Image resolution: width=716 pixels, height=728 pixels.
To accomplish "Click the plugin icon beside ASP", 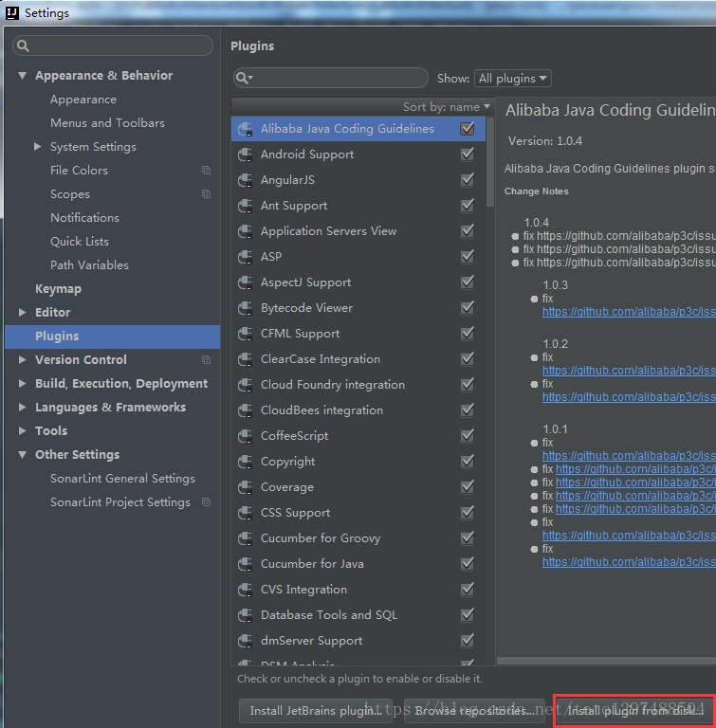I will pos(245,257).
